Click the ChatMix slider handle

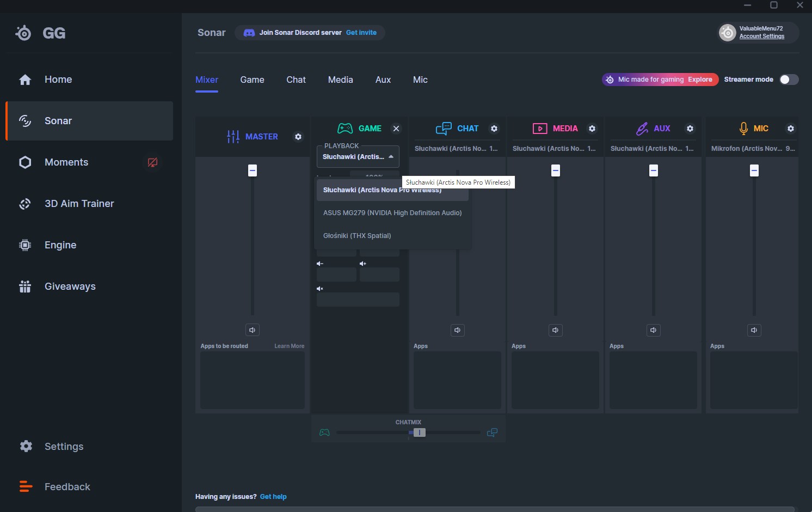[x=419, y=432]
